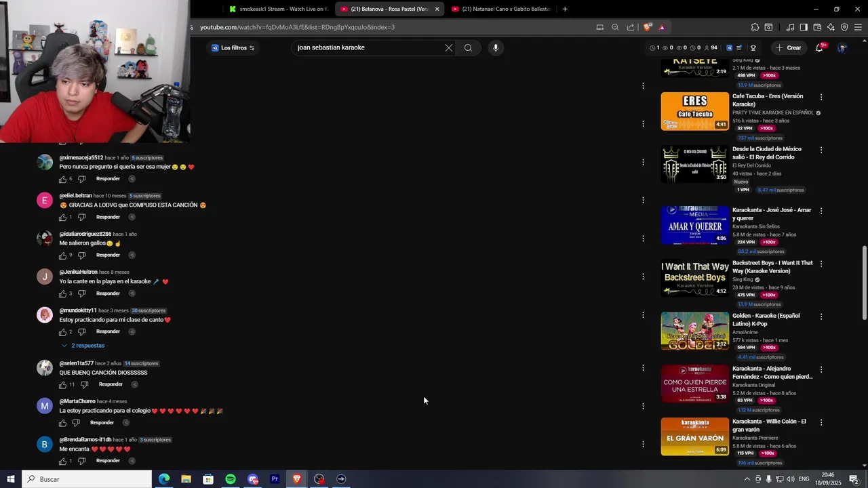Click the 'joan sebastian karaoke' search field
868x488 pixels.
coord(368,47)
